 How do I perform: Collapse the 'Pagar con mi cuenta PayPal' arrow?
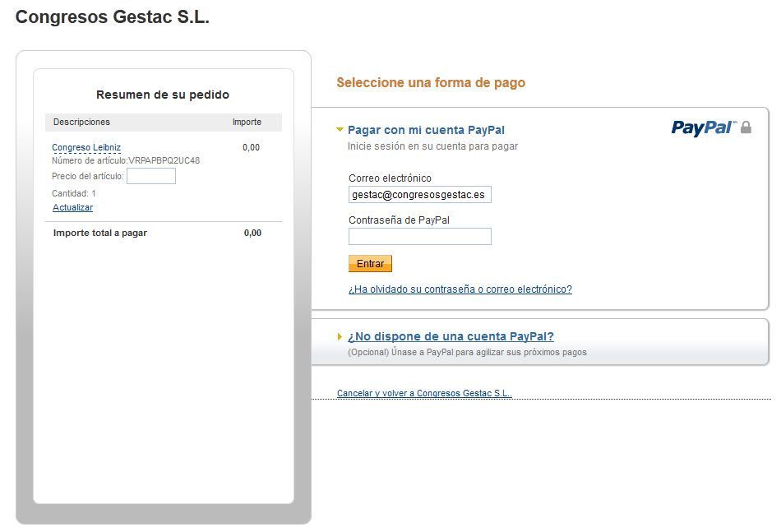340,130
